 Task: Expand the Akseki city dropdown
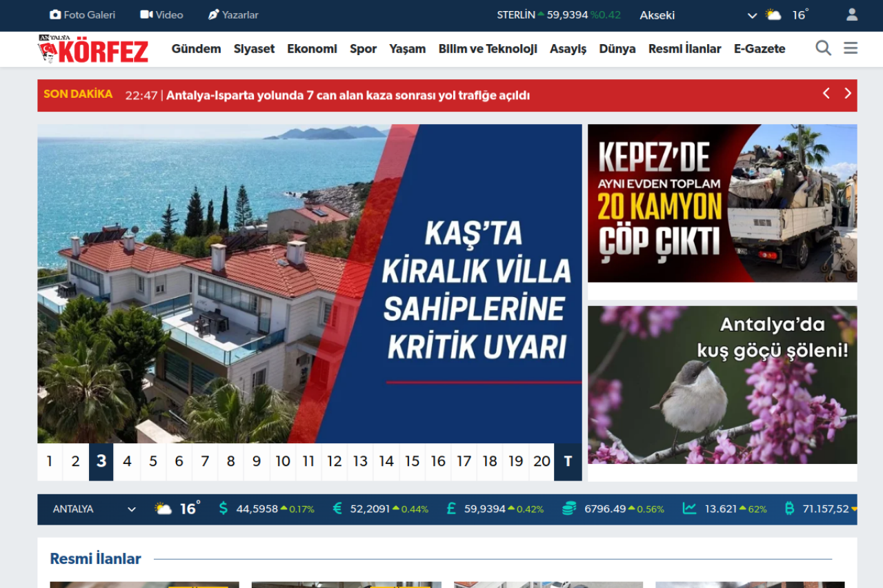click(x=752, y=15)
